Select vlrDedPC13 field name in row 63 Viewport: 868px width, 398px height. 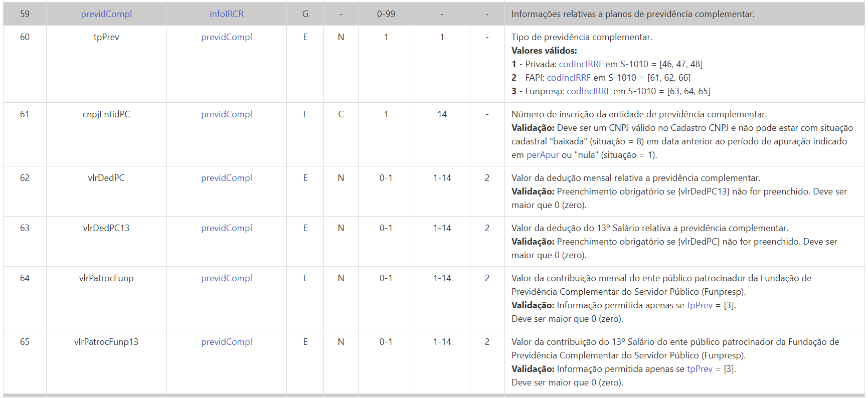[x=106, y=228]
